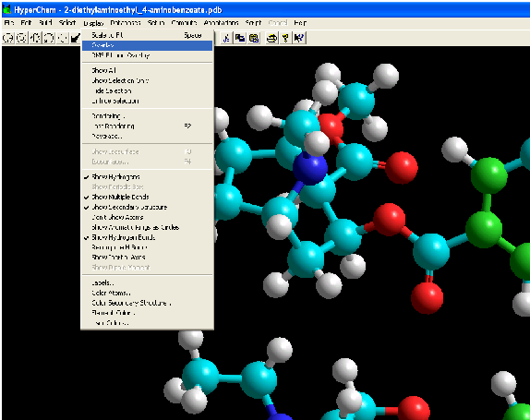The width and height of the screenshot is (530, 420).
Task: Click the Copy toolbar icon
Action: 240,38
